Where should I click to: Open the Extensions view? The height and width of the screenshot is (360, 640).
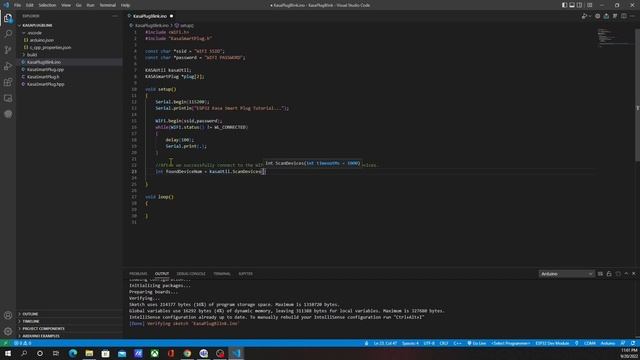(x=8, y=82)
